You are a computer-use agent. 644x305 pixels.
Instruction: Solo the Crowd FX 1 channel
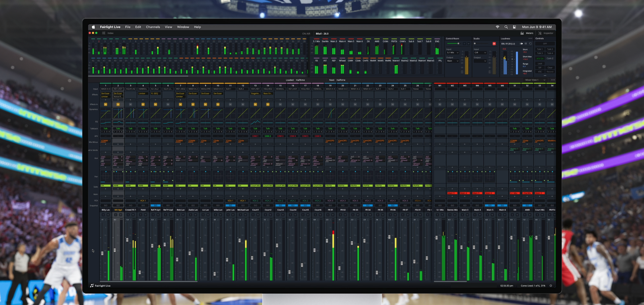[128, 214]
